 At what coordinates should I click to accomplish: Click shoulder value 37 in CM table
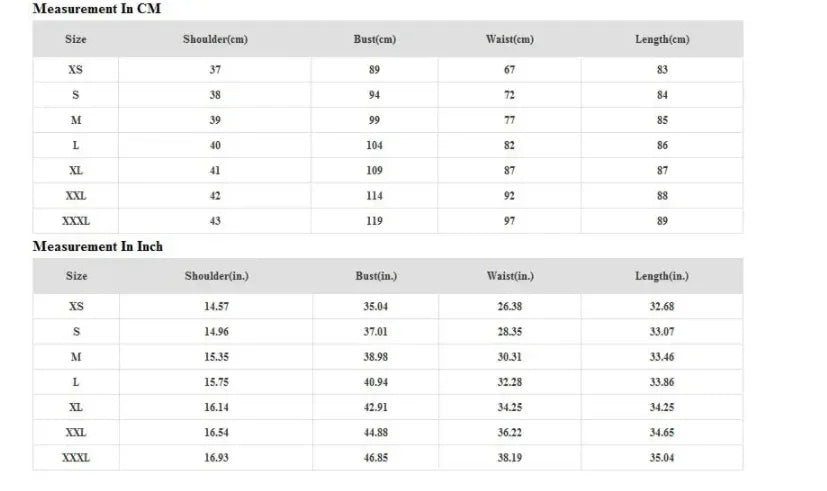tap(215, 70)
